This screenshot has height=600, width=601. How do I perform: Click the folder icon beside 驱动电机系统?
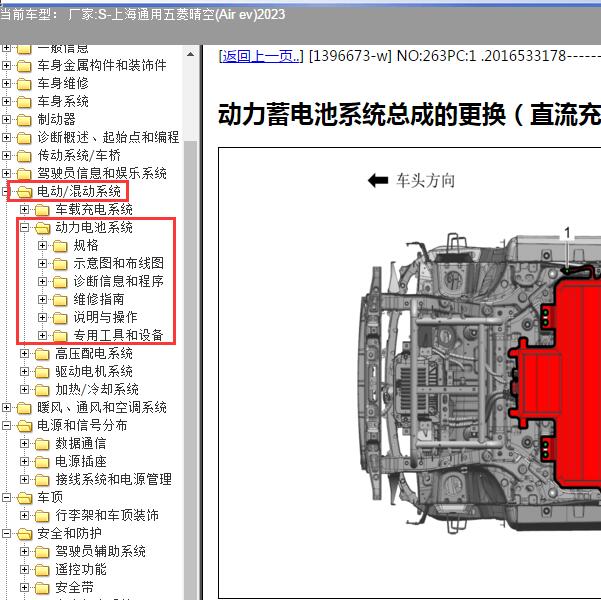42,372
